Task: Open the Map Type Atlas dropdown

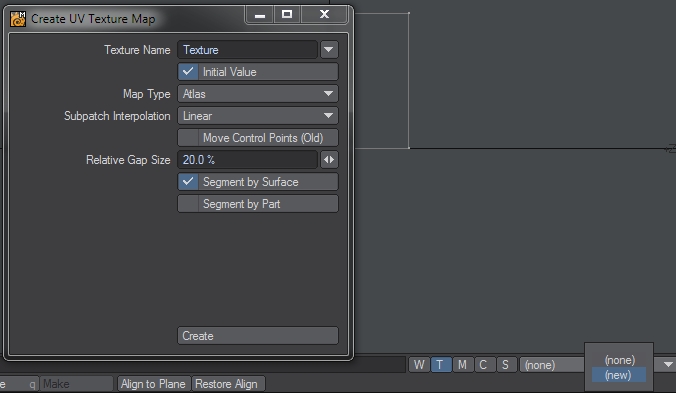Action: [258, 94]
